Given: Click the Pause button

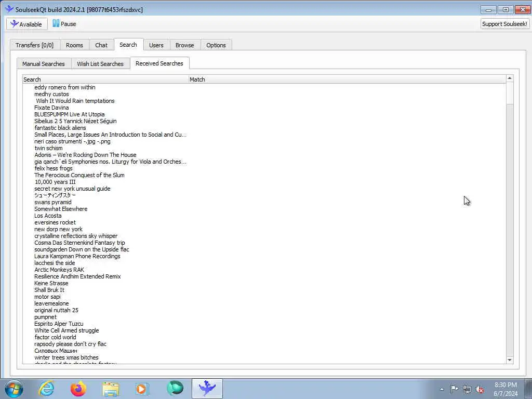Looking at the screenshot, I should pyautogui.click(x=64, y=24).
